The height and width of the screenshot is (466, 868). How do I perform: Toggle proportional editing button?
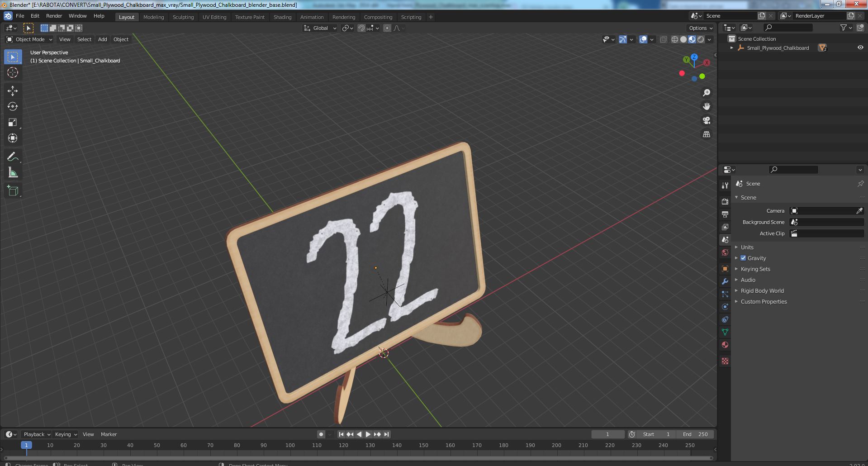tap(387, 28)
